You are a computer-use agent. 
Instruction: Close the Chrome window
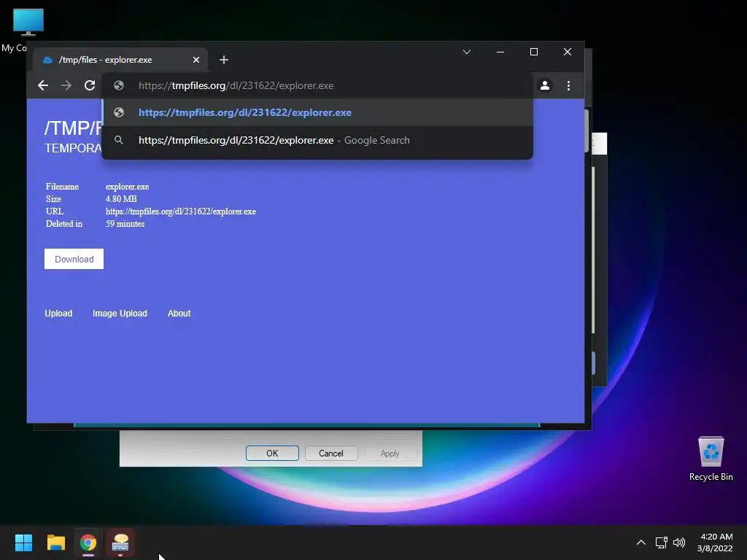[567, 52]
